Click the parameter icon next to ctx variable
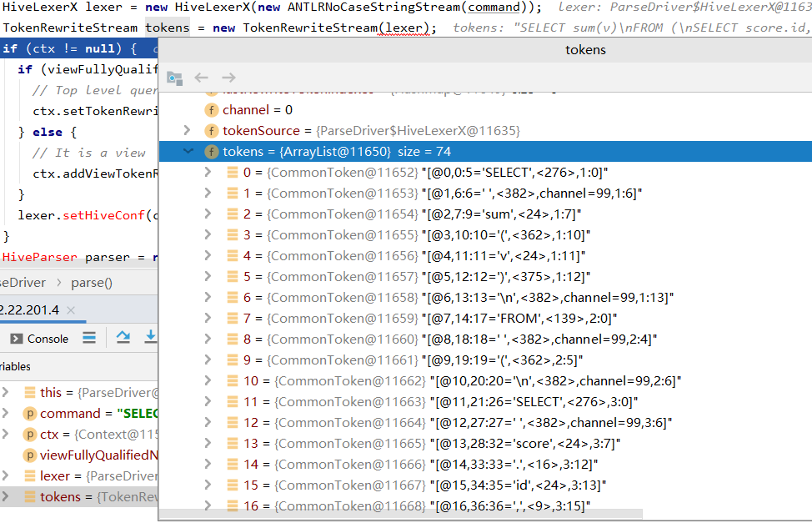 (x=29, y=435)
